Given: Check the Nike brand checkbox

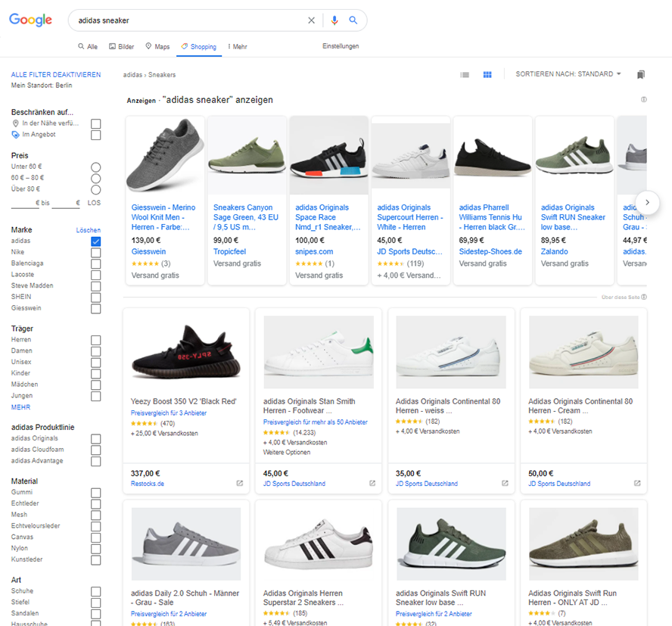Looking at the screenshot, I should tap(96, 253).
